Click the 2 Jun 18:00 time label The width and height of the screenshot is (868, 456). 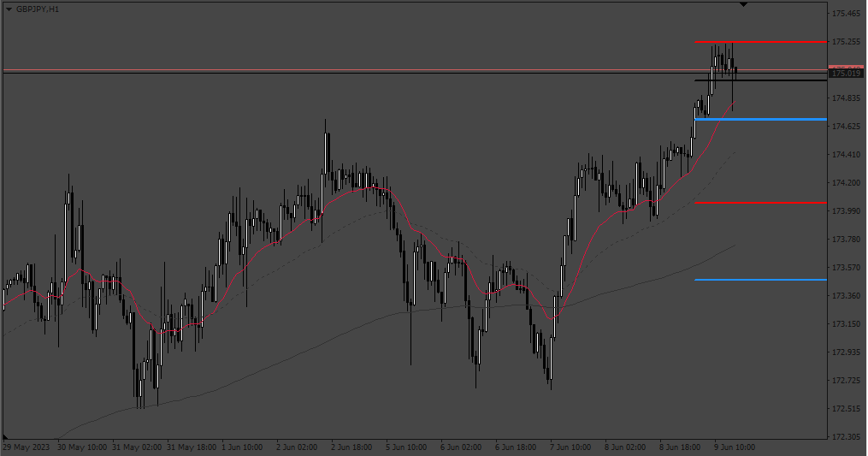351,447
